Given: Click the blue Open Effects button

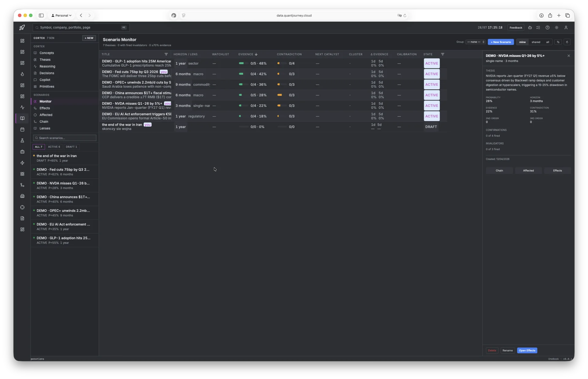Looking at the screenshot, I should pos(527,351).
